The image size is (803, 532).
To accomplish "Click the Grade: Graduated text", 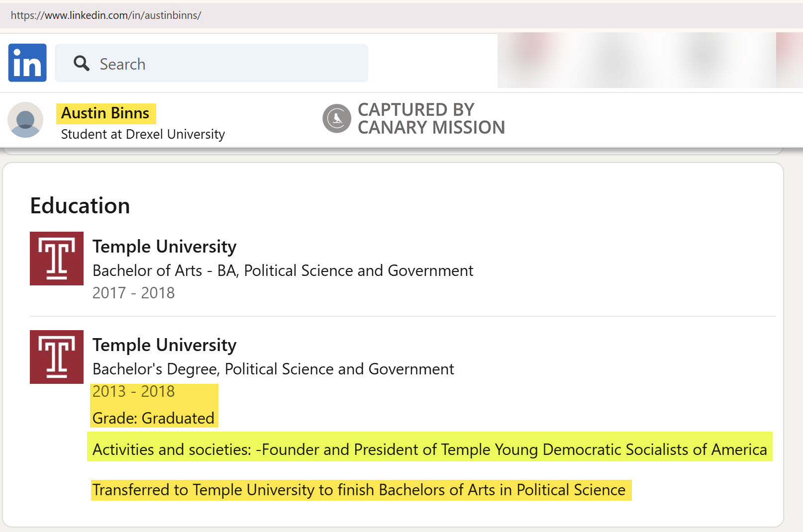I will tap(153, 418).
